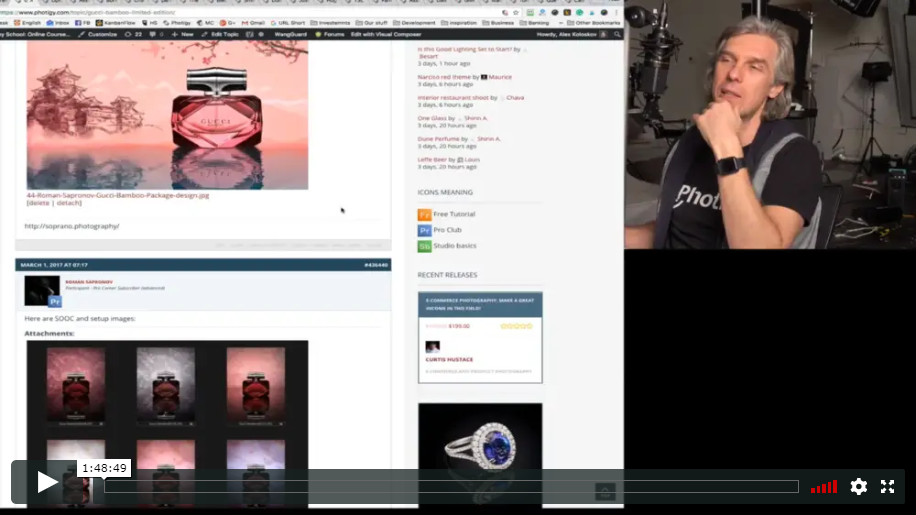Expand the Investments bookmark folder
Screen dimensions: 916x515
(x=330, y=23)
